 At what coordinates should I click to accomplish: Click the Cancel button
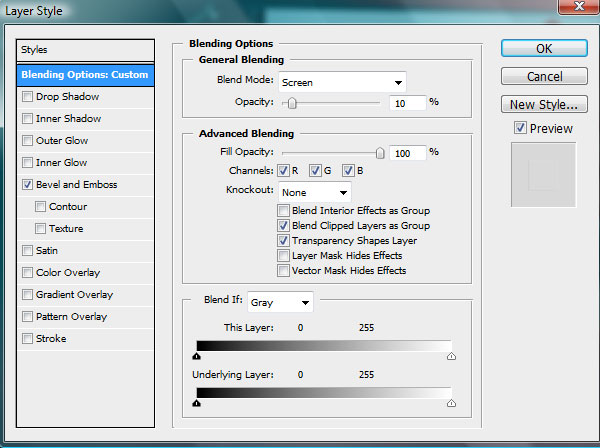(x=544, y=77)
